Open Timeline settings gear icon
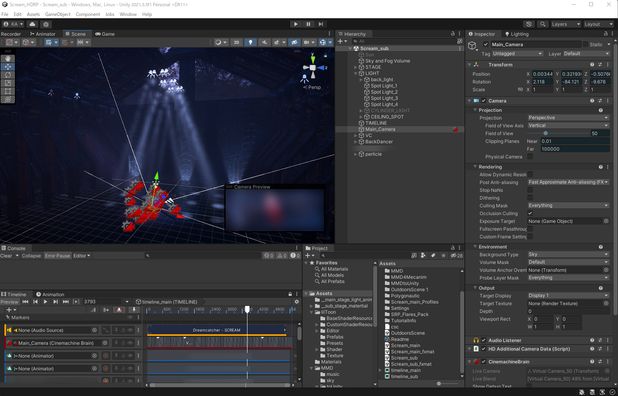 click(297, 302)
